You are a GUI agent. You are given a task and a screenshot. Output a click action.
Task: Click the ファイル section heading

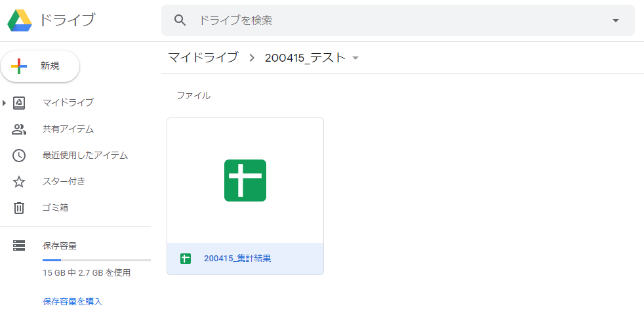[x=193, y=96]
